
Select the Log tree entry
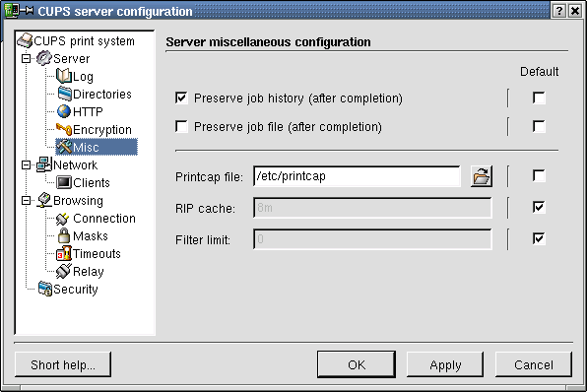[x=83, y=77]
